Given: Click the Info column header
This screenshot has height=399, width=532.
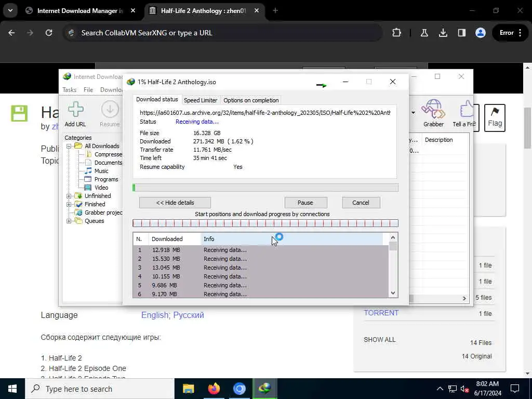Looking at the screenshot, I should tap(292, 239).
